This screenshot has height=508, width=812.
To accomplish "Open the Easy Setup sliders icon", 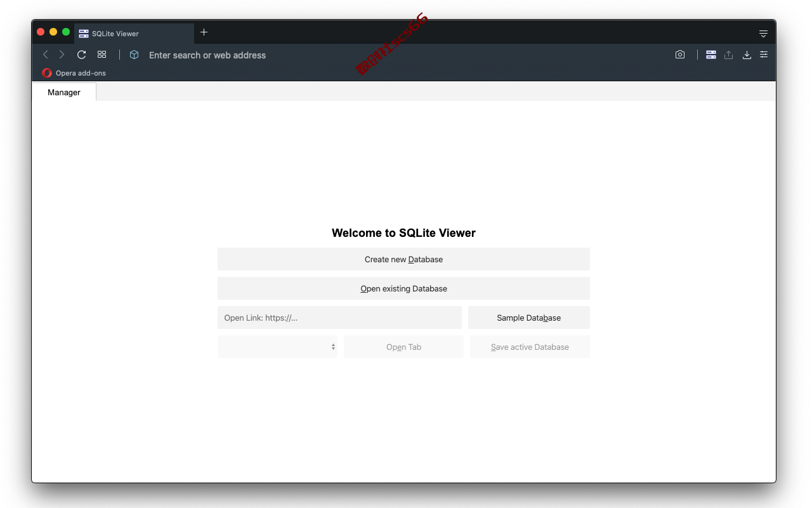I will pos(764,55).
